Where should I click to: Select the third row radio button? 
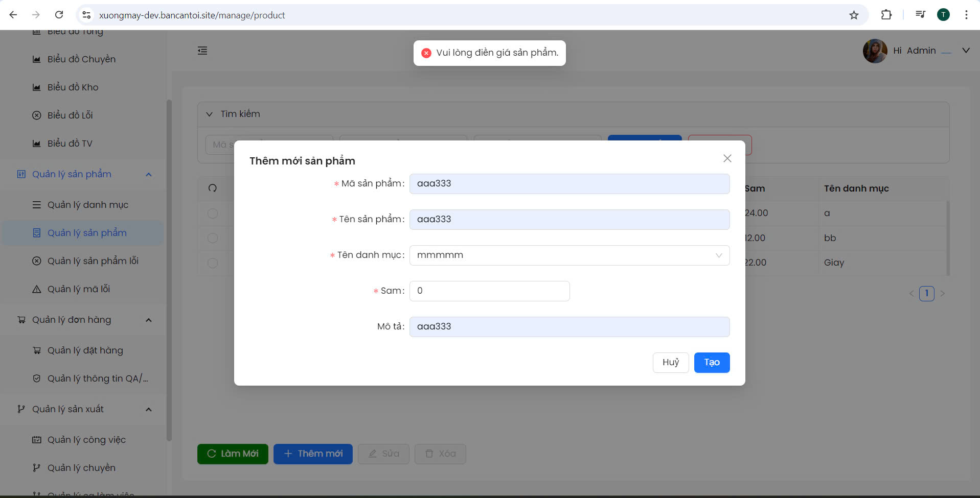[213, 263]
